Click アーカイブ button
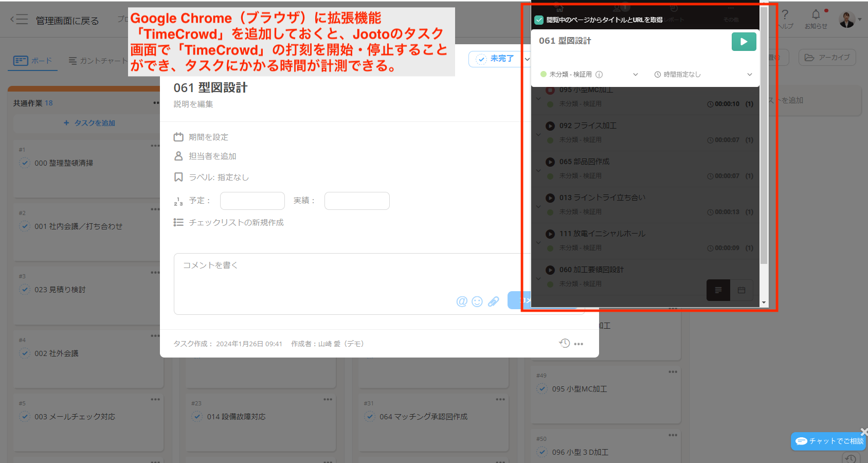 coord(827,58)
